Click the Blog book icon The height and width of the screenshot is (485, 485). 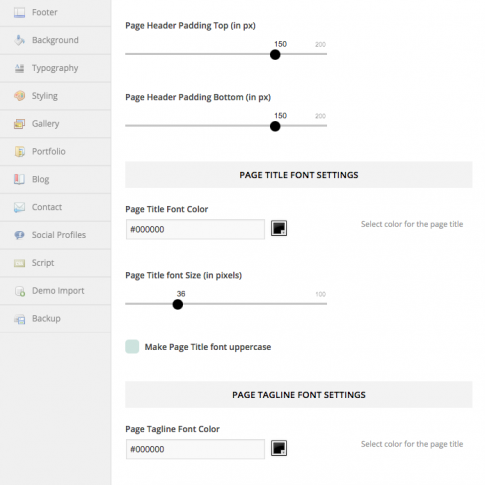19,179
